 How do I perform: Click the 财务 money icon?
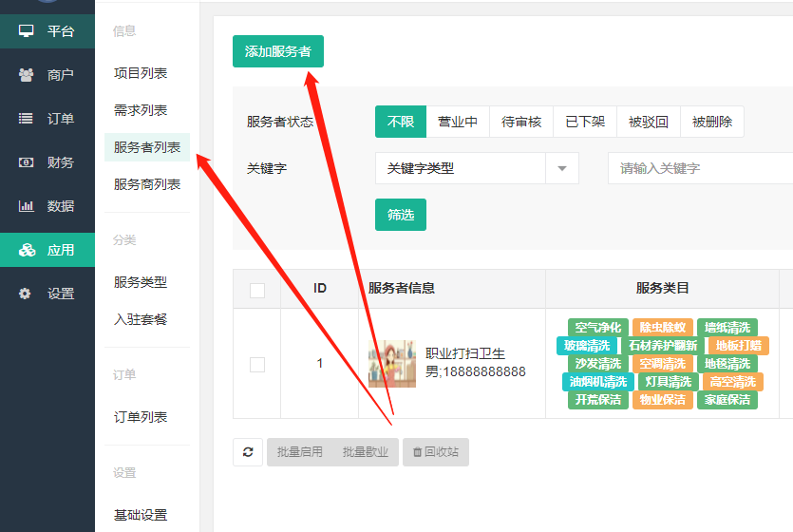pos(26,162)
